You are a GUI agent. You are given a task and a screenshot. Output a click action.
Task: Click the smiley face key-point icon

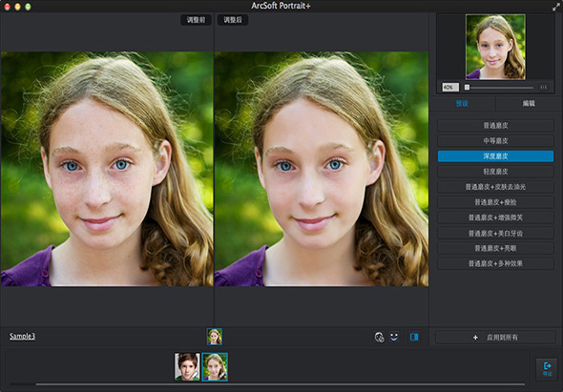point(394,337)
